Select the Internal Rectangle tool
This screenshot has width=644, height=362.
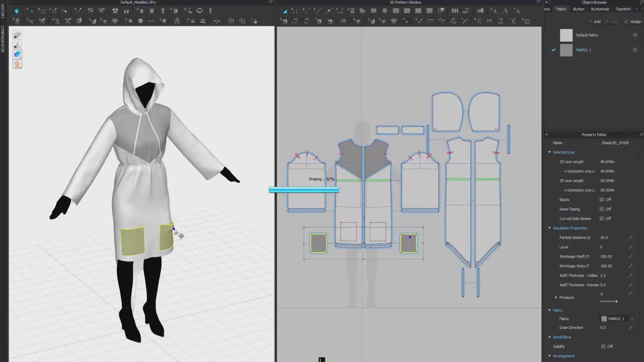click(407, 11)
